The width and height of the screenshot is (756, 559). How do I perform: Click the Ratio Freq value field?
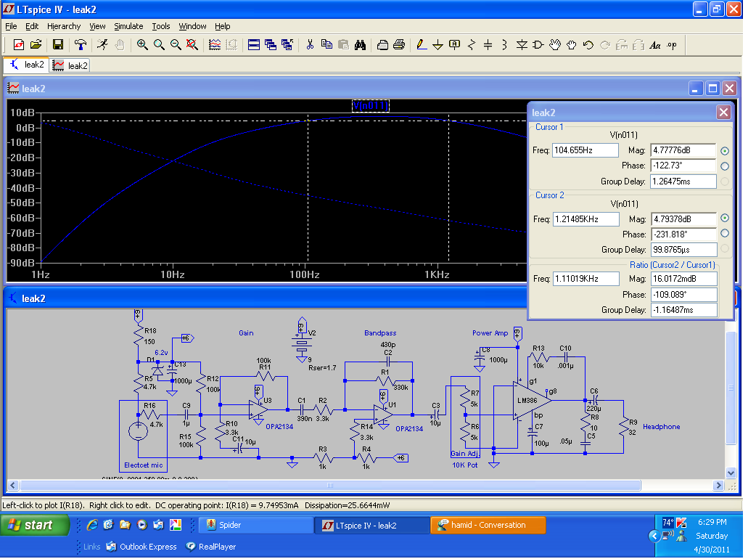click(586, 279)
